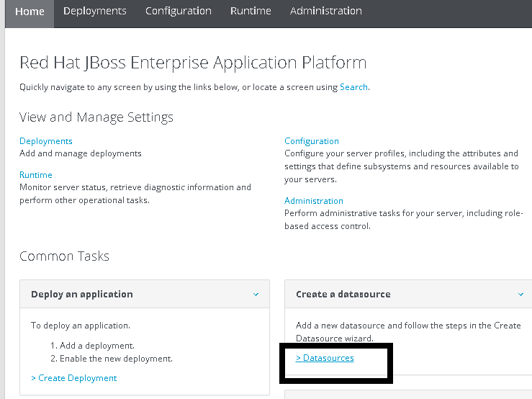The image size is (532, 399).
Task: Click 'Enable the new deployment' step text
Action: [116, 359]
